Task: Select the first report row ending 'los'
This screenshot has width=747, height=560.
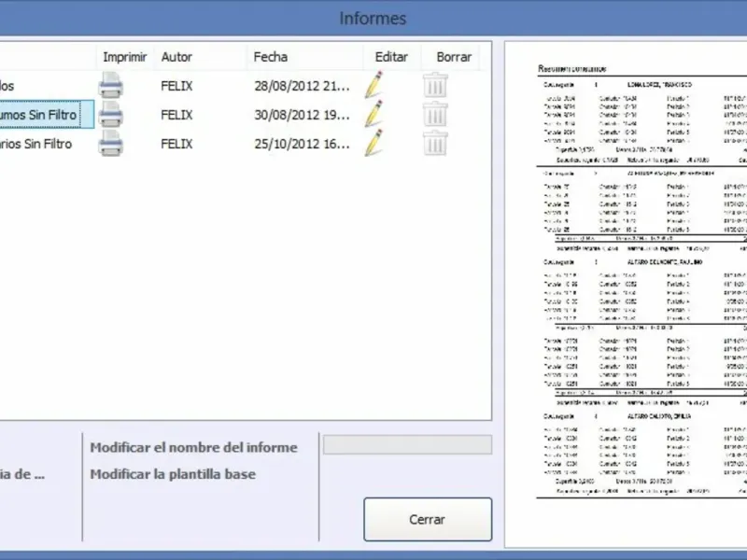Action: 7,86
